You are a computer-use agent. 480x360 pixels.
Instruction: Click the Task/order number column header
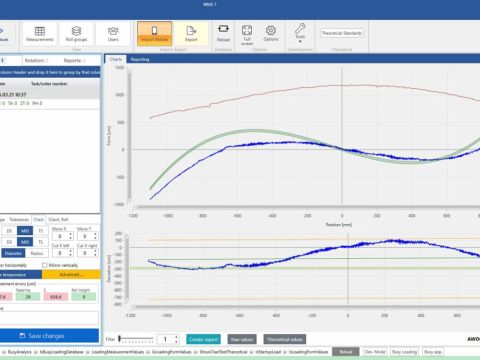49,84
